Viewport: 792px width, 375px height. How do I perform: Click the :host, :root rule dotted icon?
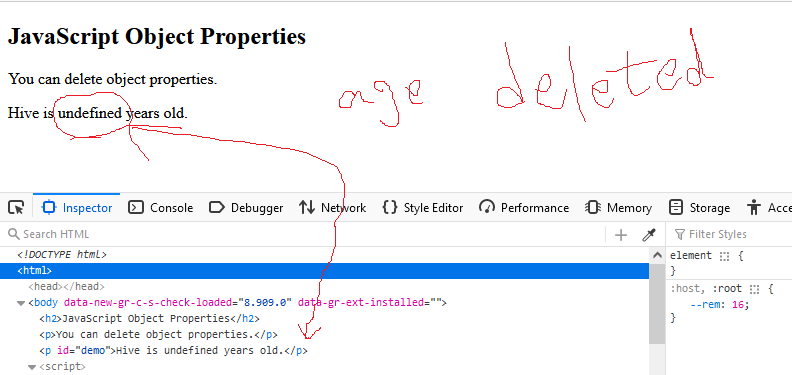coord(755,290)
